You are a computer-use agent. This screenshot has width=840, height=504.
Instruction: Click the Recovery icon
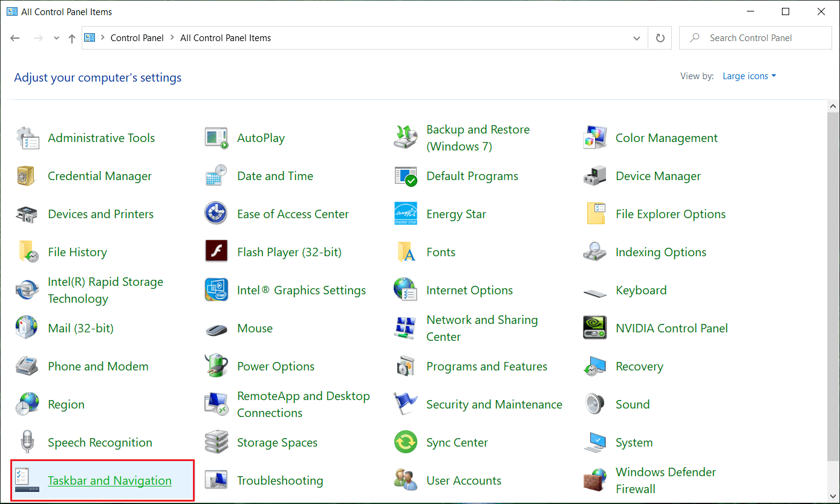(595, 366)
